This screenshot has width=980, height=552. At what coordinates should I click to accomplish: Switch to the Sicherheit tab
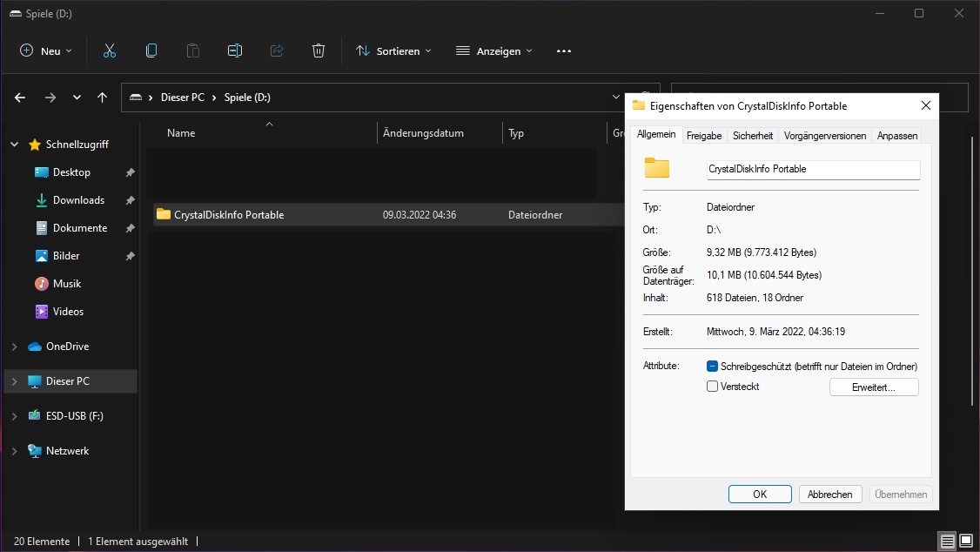(753, 136)
